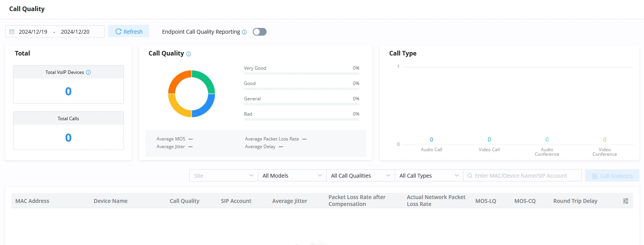Click the Call Quality column header
The image size is (644, 245).
184,201
